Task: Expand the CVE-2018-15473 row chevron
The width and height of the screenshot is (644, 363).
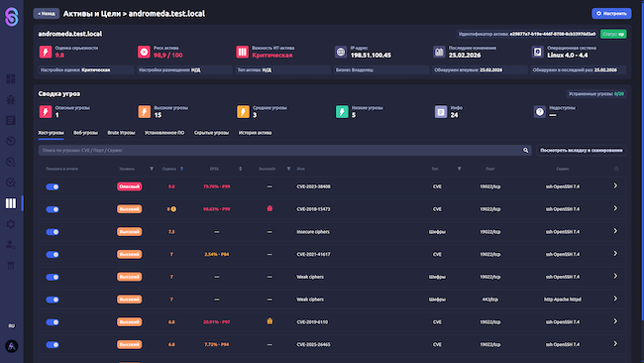Action: point(615,208)
